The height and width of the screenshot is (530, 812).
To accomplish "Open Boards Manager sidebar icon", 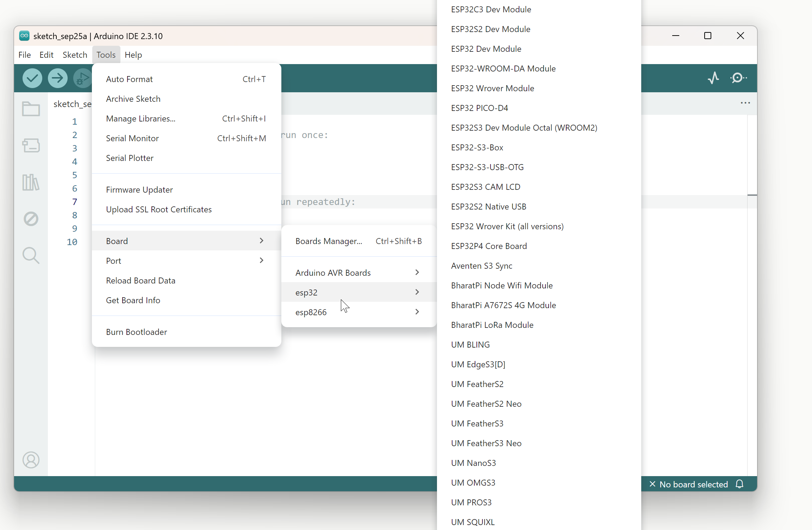I will point(31,145).
